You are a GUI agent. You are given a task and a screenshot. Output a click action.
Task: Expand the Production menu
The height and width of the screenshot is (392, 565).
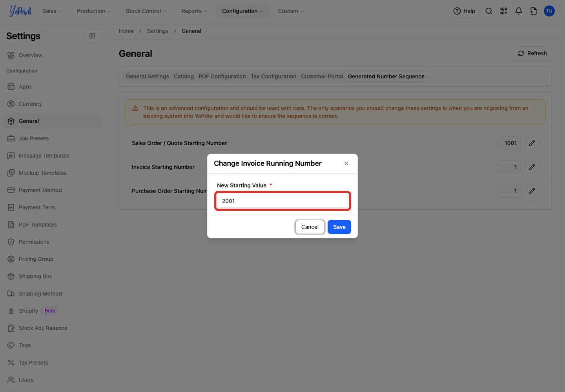pos(94,11)
